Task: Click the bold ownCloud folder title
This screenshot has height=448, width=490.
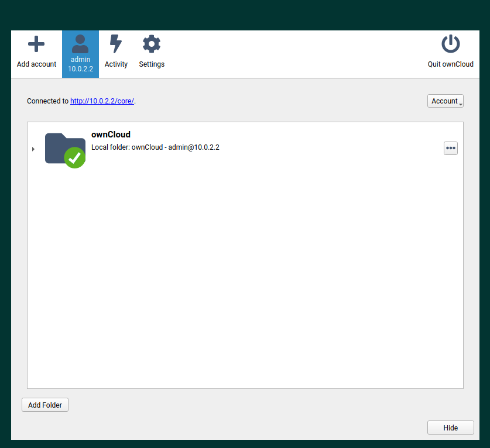Action: pyautogui.click(x=111, y=135)
